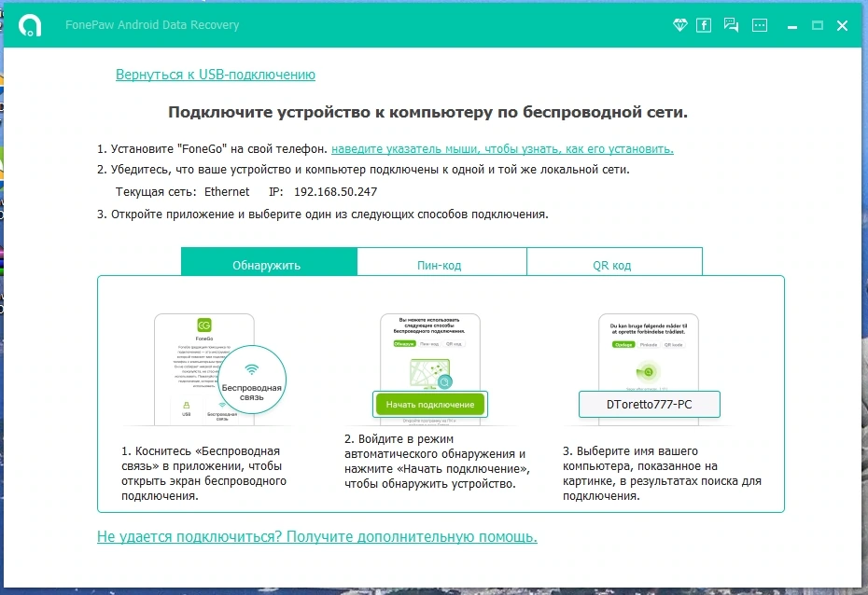868x595 pixels.
Task: Click the FonePaw Android Data Recovery title text
Action: click(152, 25)
